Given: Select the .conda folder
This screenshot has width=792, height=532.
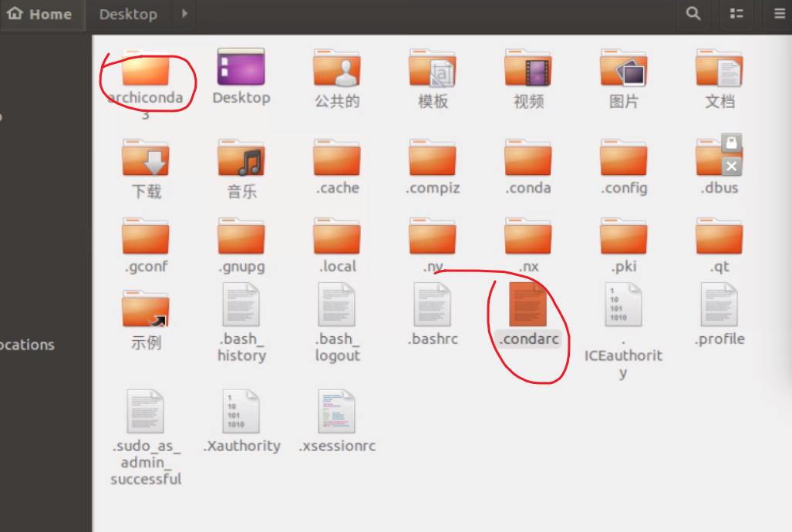Looking at the screenshot, I should coord(528,157).
